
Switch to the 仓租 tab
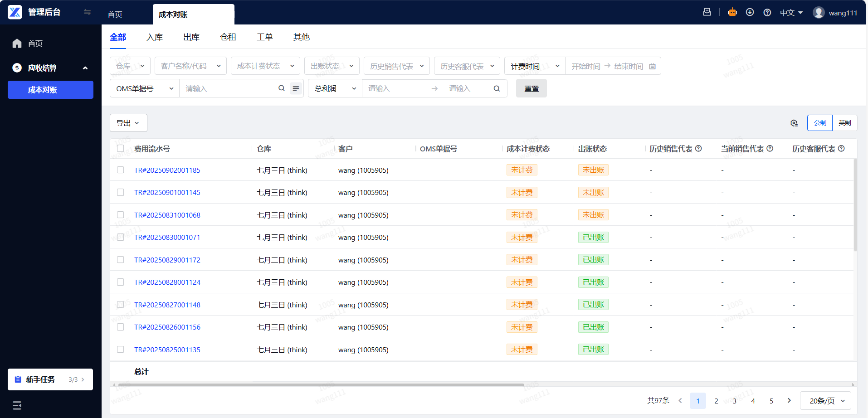pos(228,37)
